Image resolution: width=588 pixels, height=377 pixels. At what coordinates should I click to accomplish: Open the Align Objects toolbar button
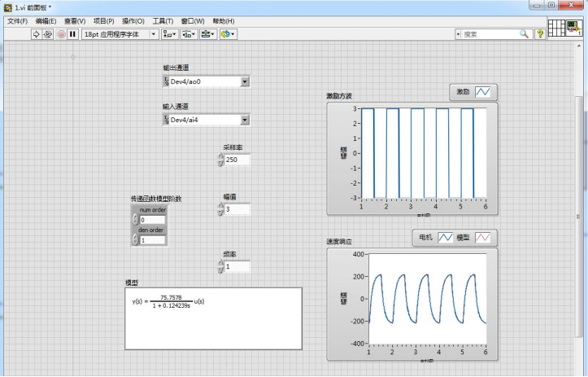(169, 34)
